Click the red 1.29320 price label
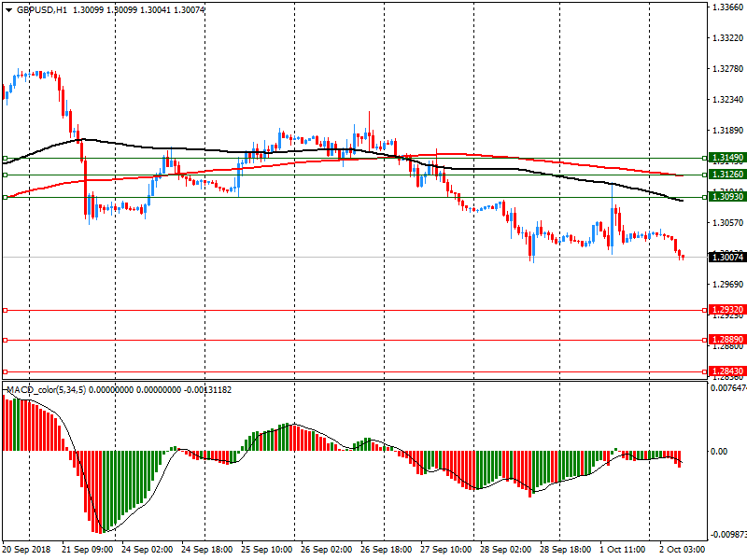 (726, 310)
